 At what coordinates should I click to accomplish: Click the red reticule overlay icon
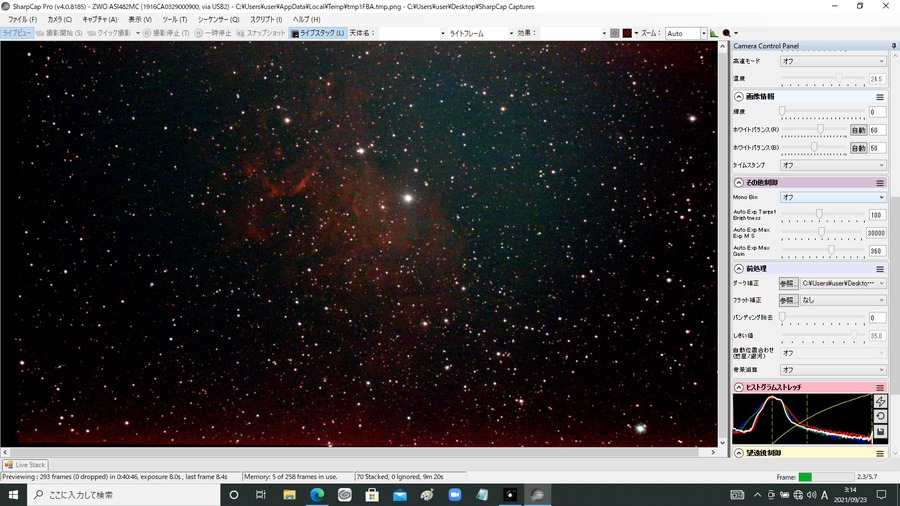click(627, 33)
